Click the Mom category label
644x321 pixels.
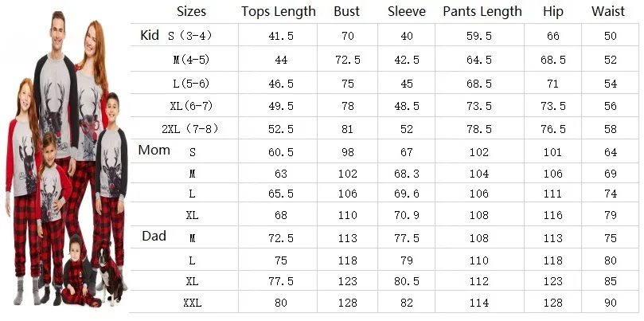click(154, 150)
